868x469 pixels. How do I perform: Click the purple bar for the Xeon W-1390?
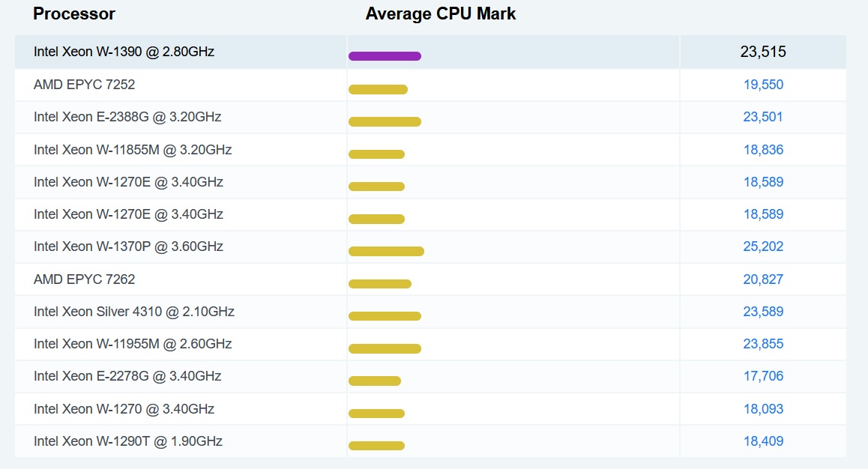coord(385,56)
